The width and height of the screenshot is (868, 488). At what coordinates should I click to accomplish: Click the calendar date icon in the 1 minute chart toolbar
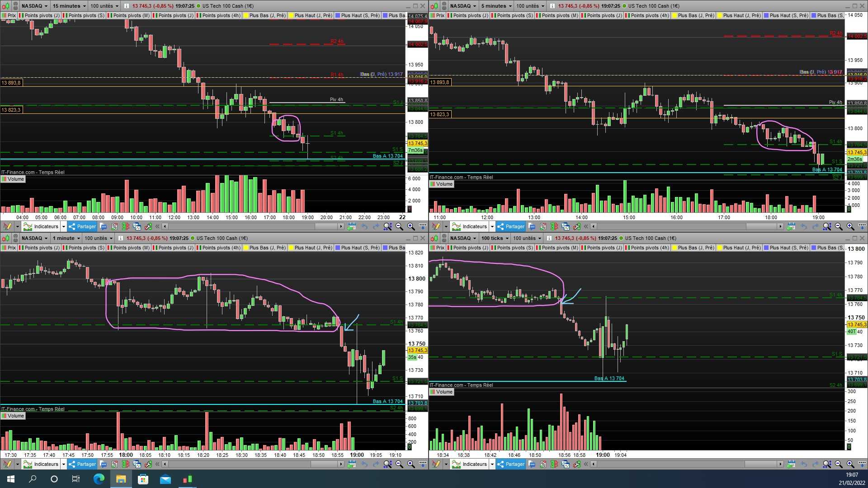point(351,464)
